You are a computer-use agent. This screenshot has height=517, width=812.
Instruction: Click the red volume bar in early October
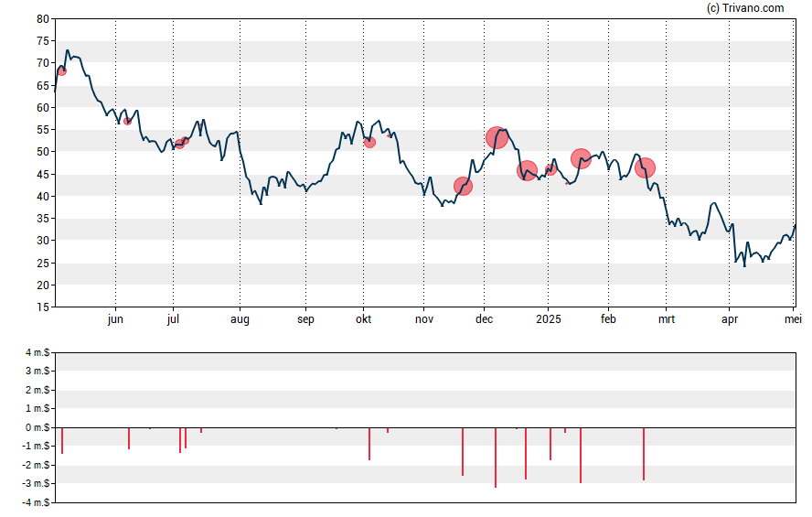point(369,444)
